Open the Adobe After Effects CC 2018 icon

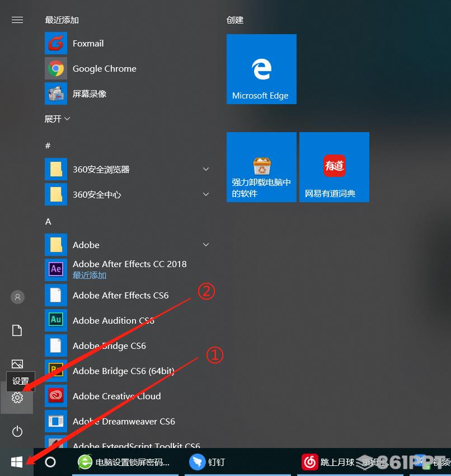(56, 270)
